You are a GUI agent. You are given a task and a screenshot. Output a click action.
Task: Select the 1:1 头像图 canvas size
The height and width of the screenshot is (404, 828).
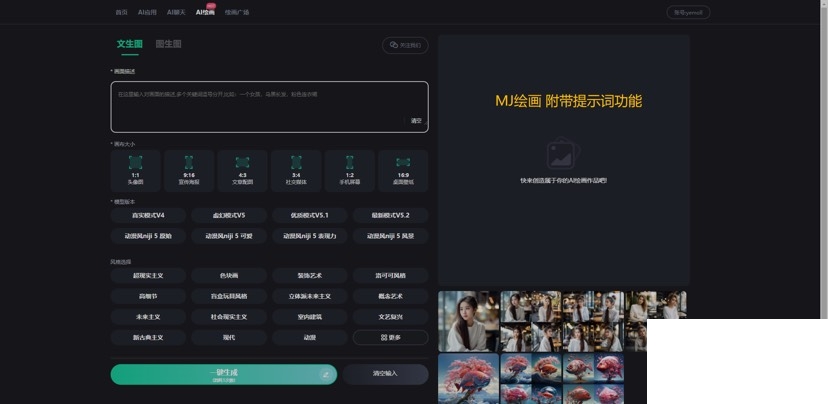(136, 171)
